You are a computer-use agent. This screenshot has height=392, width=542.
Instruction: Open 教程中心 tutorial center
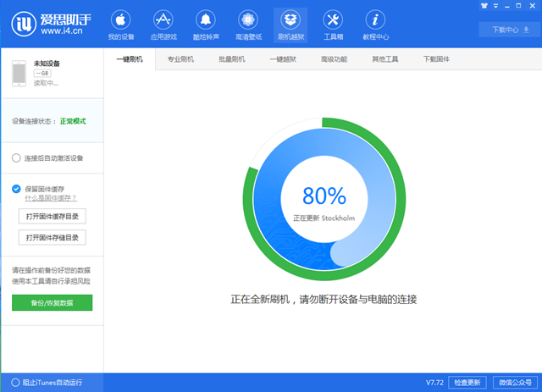pos(375,25)
